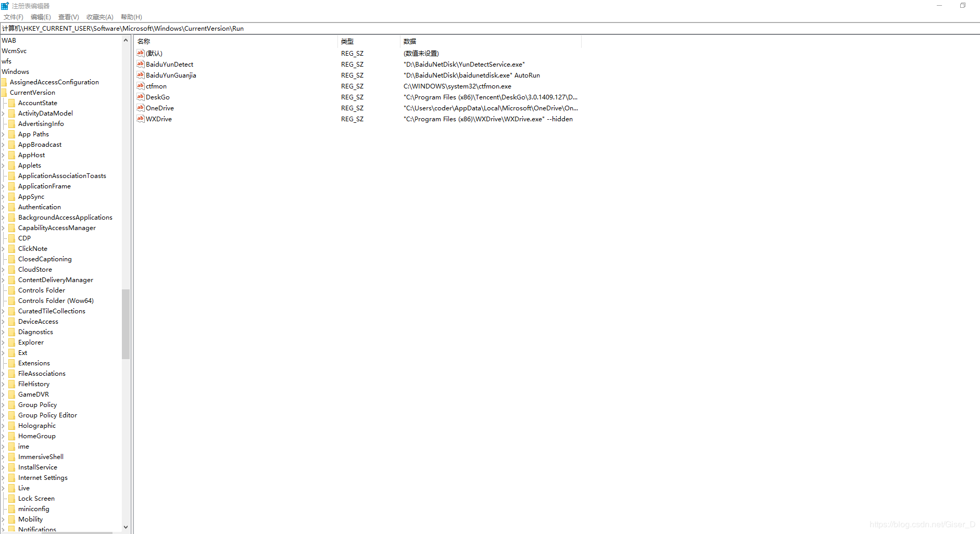
Task: Click the string icon of OneDrive
Action: coord(140,108)
